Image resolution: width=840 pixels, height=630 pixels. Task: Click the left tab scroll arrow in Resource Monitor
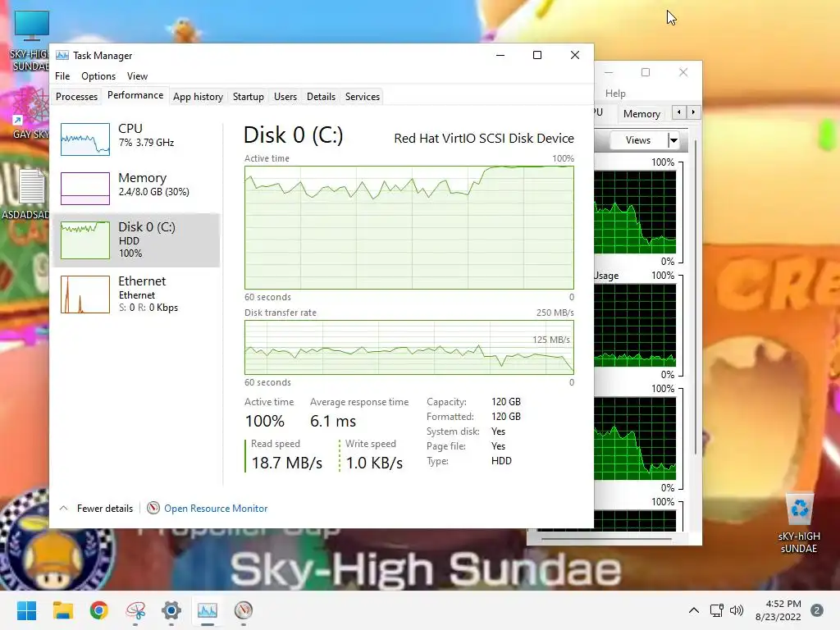tap(678, 112)
